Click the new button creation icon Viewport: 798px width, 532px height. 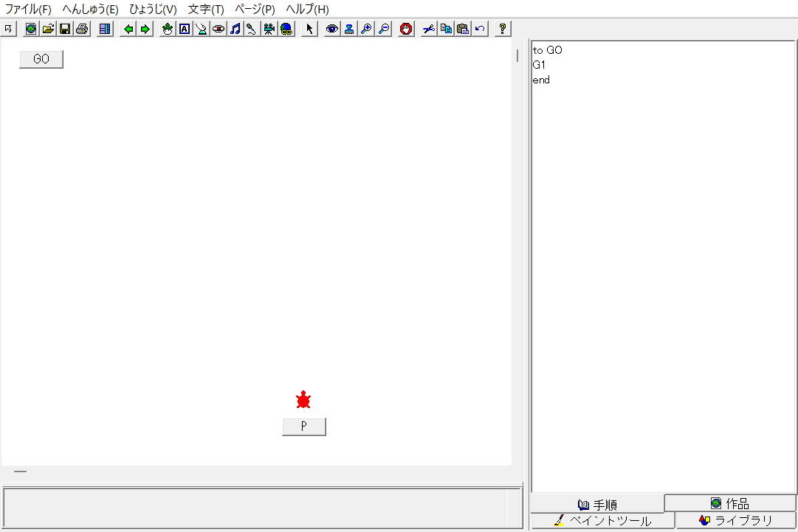[x=202, y=29]
